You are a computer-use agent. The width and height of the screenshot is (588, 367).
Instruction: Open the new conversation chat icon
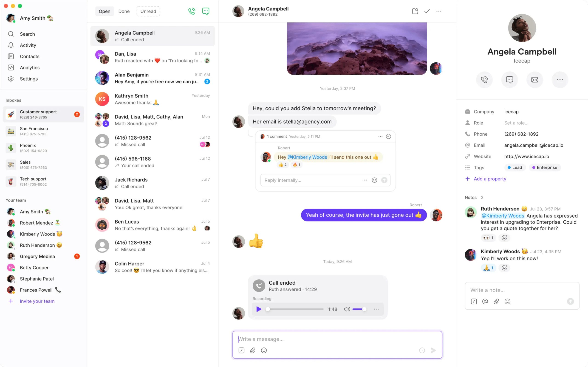(x=206, y=11)
